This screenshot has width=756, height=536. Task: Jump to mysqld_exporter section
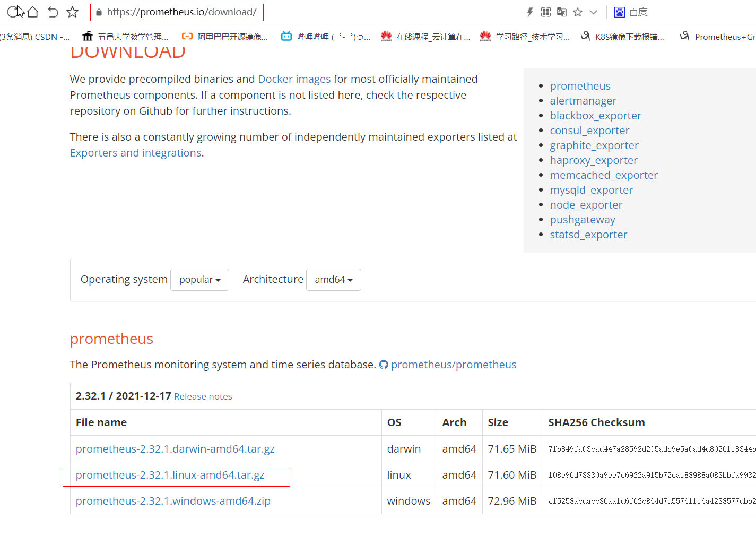[x=592, y=190]
